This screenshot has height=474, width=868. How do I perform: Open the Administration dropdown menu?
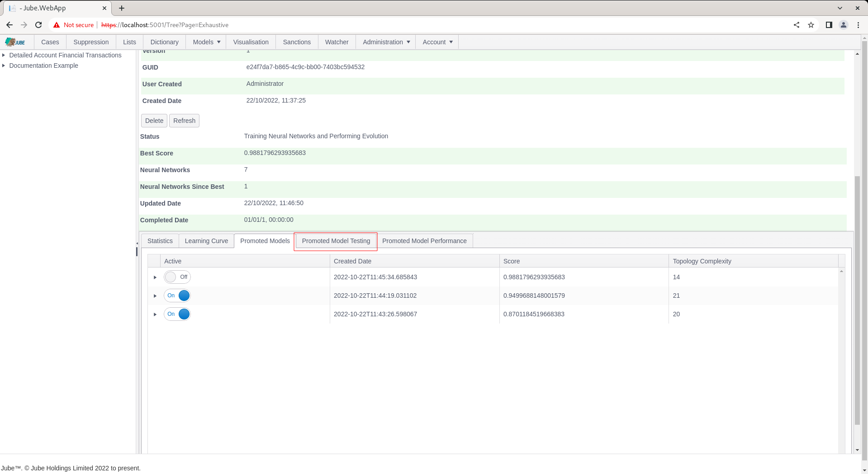point(386,42)
